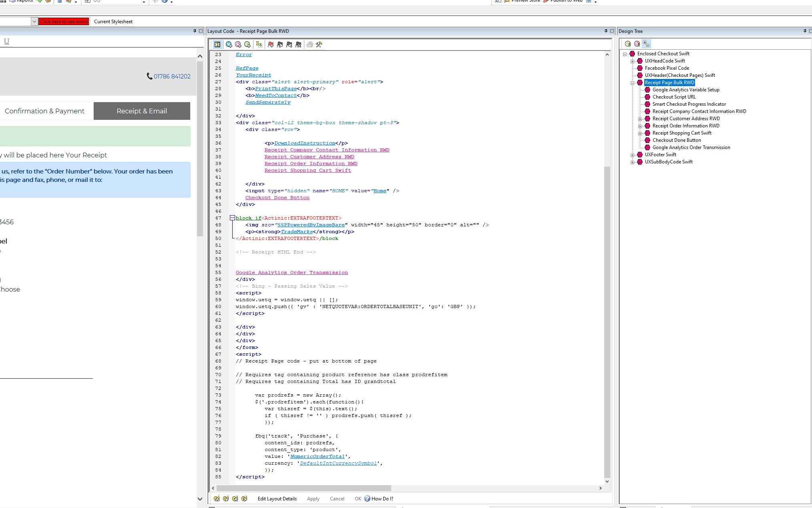The height and width of the screenshot is (508, 812).
Task: Click the red 'Click here to see errors' button
Action: pyautogui.click(x=64, y=22)
